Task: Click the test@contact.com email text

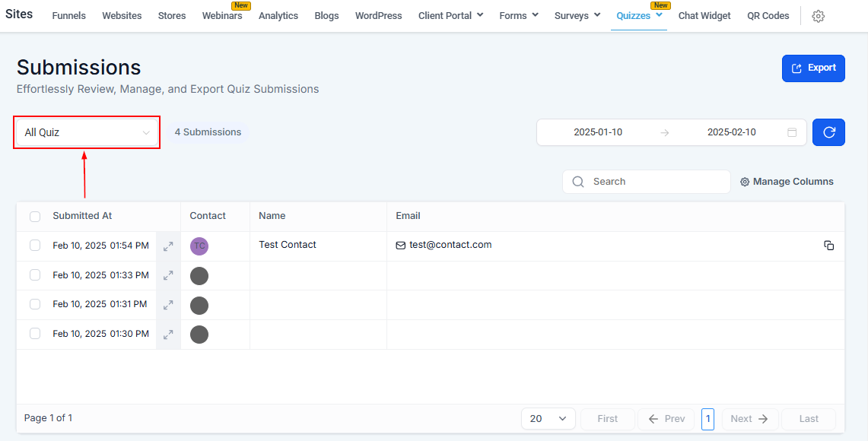Action: (x=450, y=245)
